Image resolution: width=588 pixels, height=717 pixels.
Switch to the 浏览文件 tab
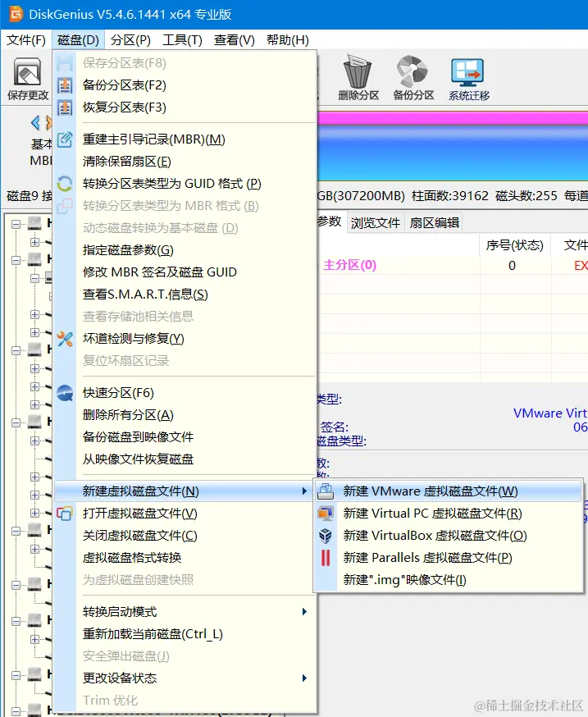point(376,222)
